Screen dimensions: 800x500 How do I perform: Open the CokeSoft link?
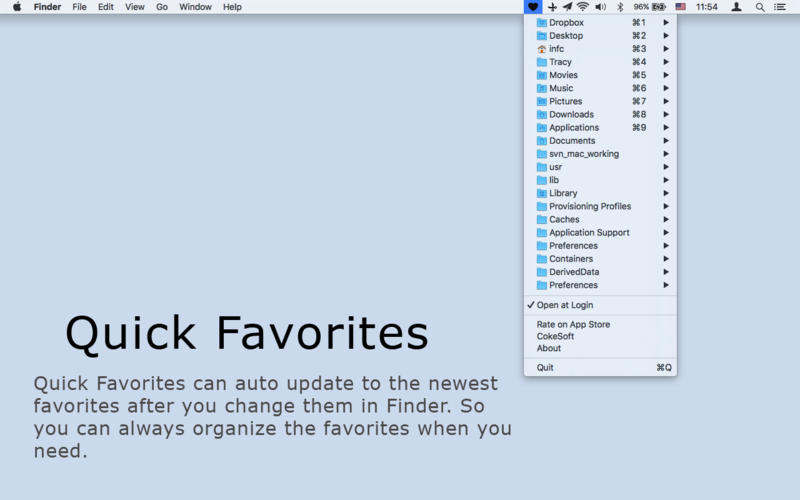pos(555,337)
